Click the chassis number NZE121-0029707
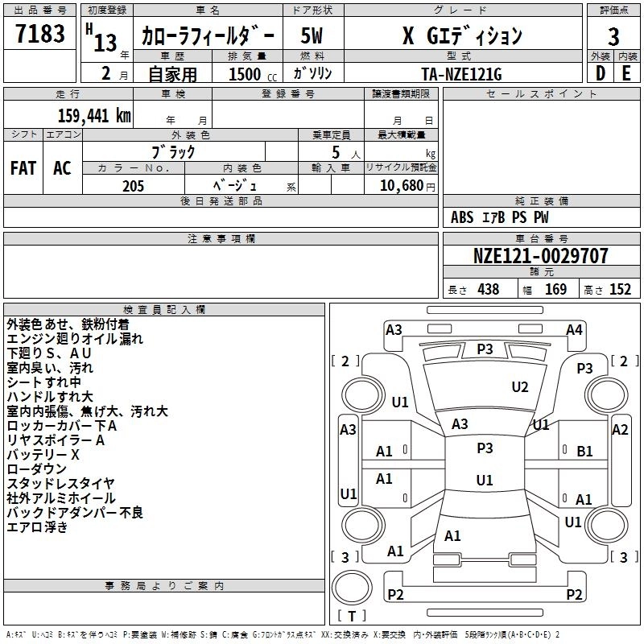 (540, 256)
